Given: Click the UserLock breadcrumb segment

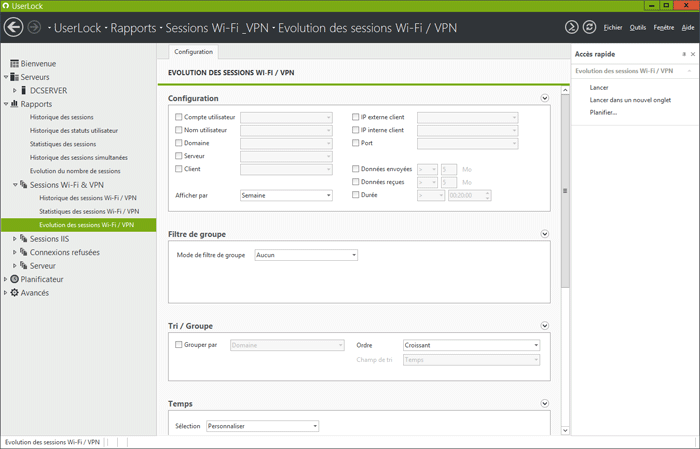Looking at the screenshot, I should point(78,28).
